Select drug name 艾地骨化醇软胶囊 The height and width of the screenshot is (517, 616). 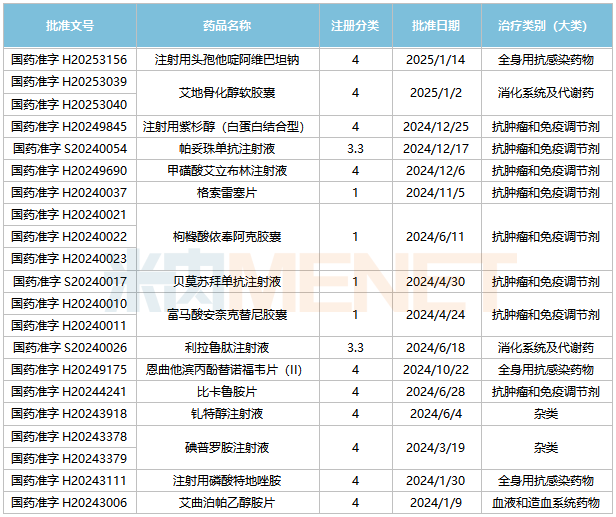[227, 93]
